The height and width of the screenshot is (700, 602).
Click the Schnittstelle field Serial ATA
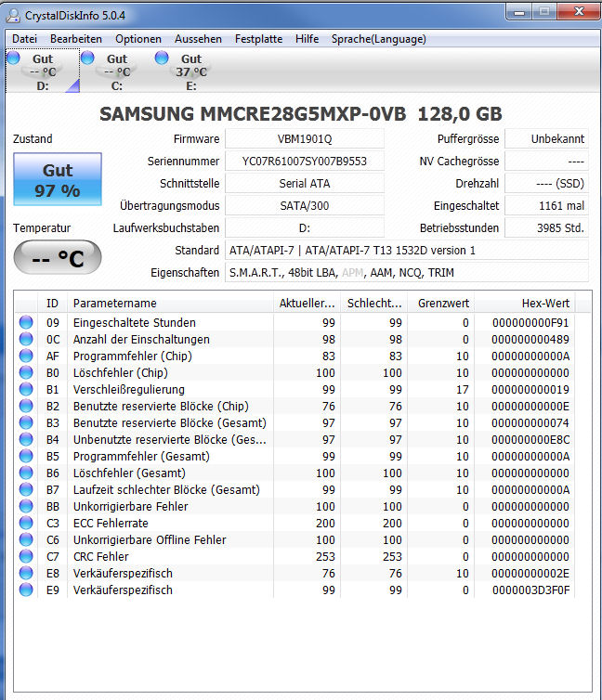coord(305,184)
